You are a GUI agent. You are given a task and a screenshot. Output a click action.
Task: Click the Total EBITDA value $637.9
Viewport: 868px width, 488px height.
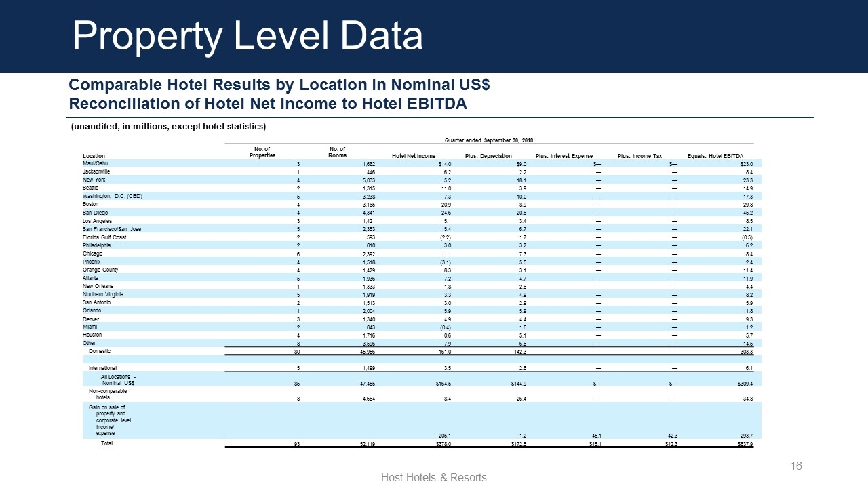(743, 444)
